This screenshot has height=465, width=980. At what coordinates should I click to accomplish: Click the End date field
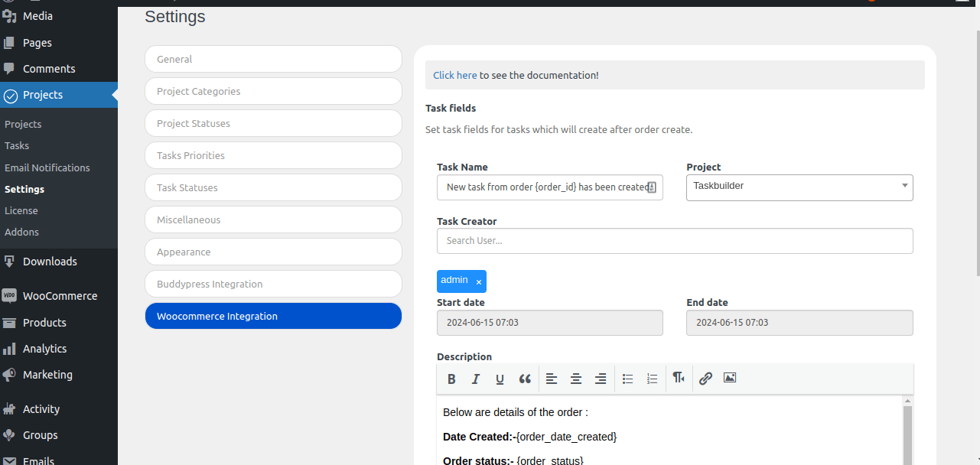[x=799, y=323]
